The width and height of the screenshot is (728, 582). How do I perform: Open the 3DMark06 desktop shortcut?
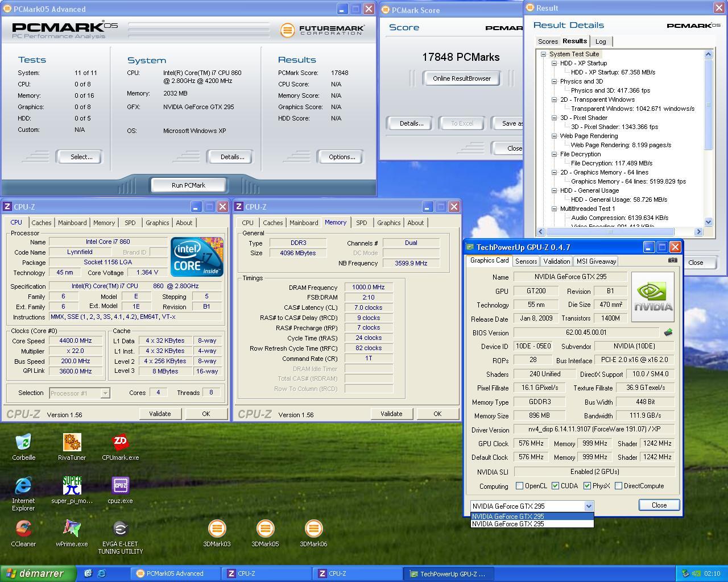click(x=313, y=529)
